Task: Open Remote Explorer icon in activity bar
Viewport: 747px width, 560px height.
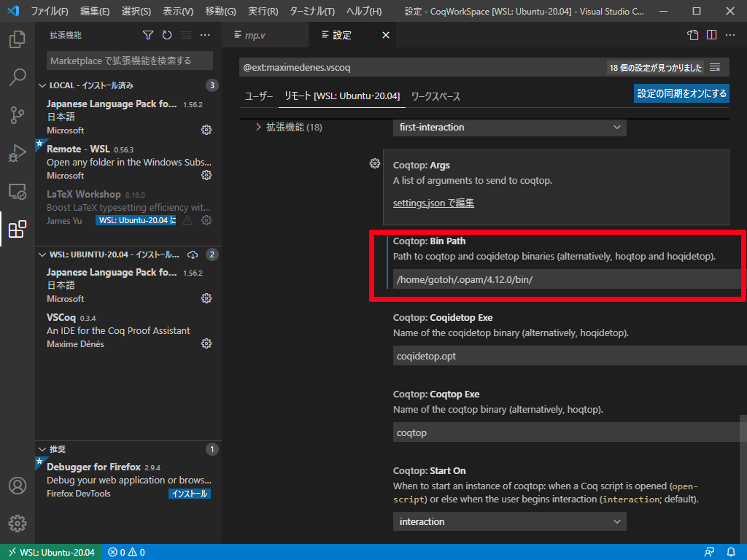Action: pyautogui.click(x=18, y=192)
